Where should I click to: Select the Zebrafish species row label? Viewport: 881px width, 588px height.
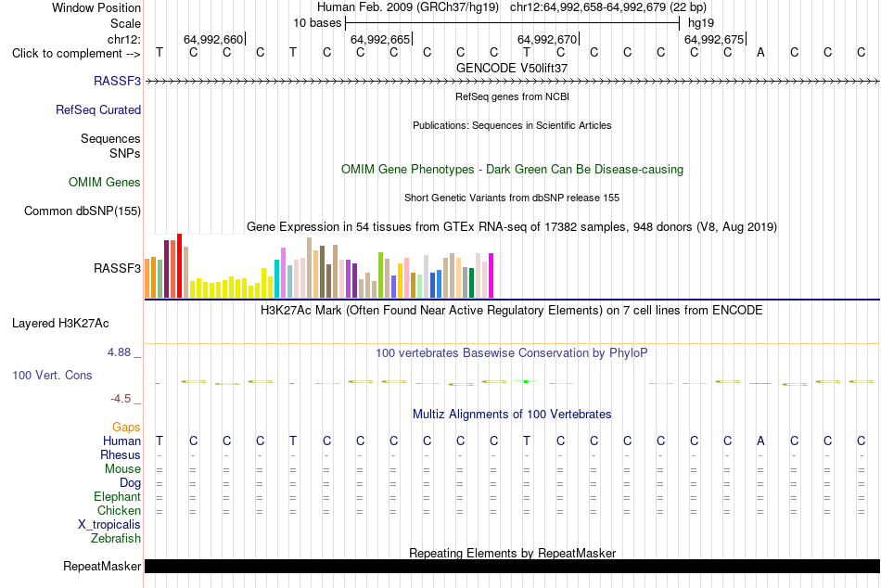coord(116,538)
